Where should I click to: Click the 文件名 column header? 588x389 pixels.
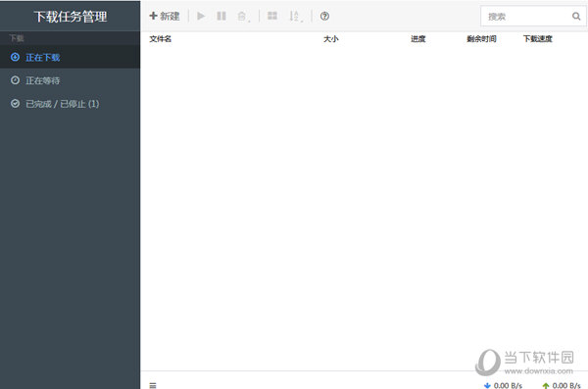[x=161, y=39]
